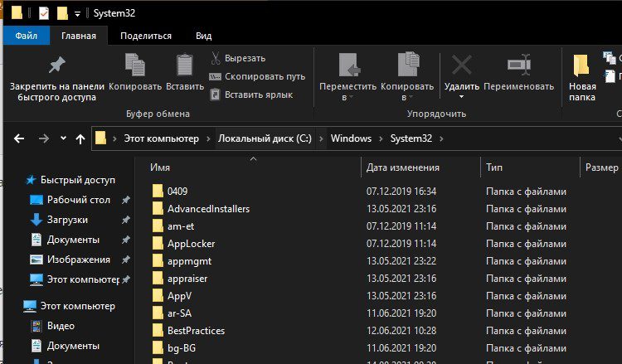This screenshot has height=364, width=622.
Task: Click the folder icon of AppLocker row
Action: [158, 244]
